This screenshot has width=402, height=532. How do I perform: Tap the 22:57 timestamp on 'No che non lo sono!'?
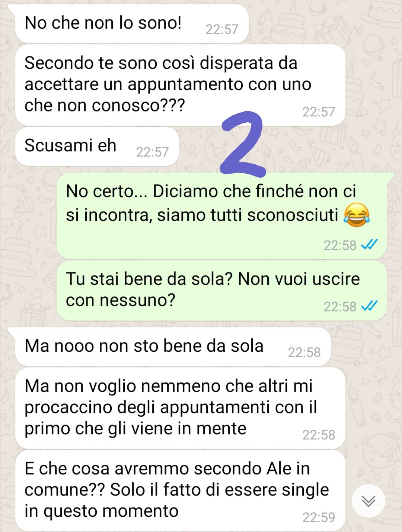pos(222,29)
